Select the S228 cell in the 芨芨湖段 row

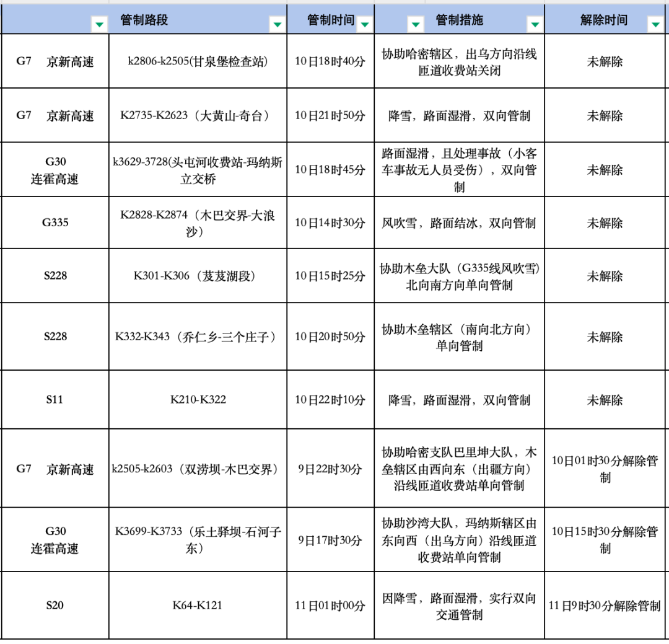click(x=55, y=275)
